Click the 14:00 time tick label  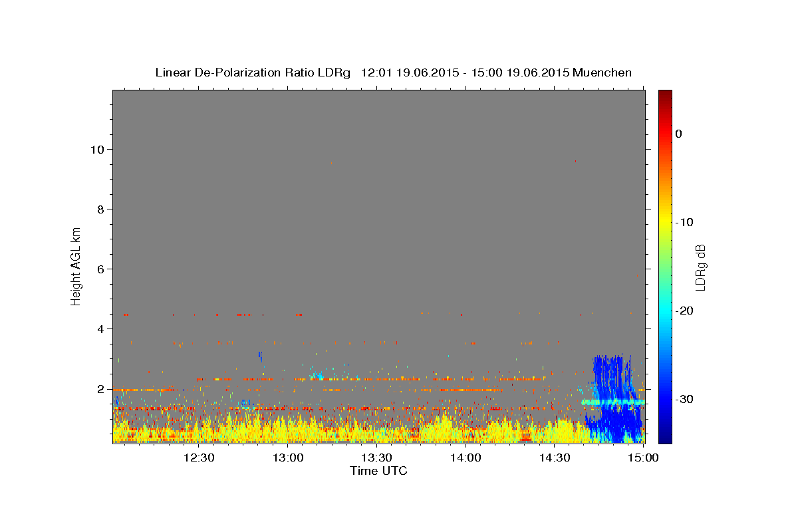coord(465,458)
